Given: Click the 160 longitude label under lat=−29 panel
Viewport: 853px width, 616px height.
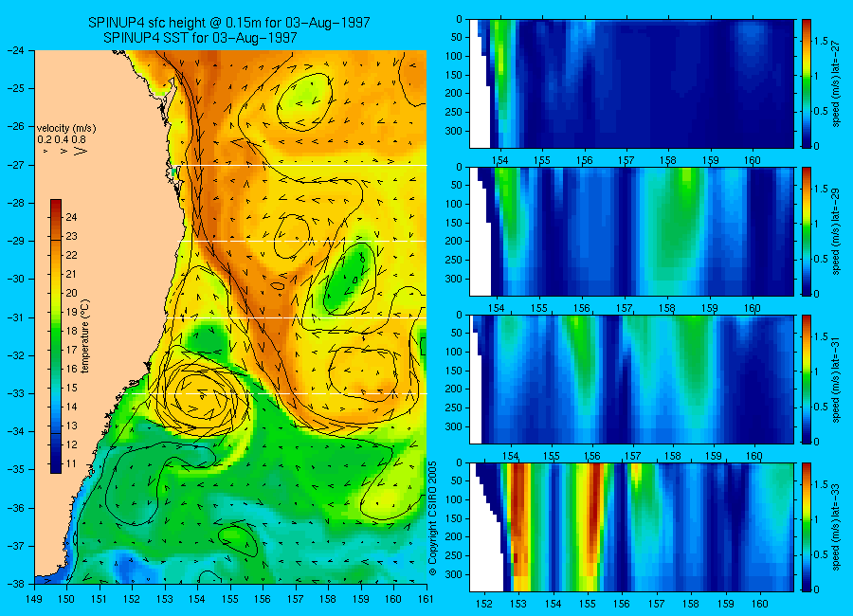Looking at the screenshot, I should pyautogui.click(x=753, y=308).
